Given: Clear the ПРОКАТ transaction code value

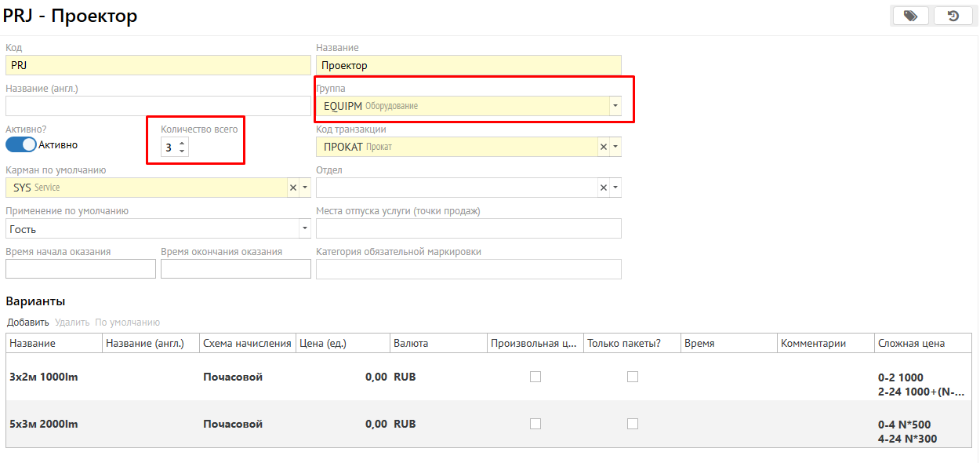Looking at the screenshot, I should [x=603, y=147].
